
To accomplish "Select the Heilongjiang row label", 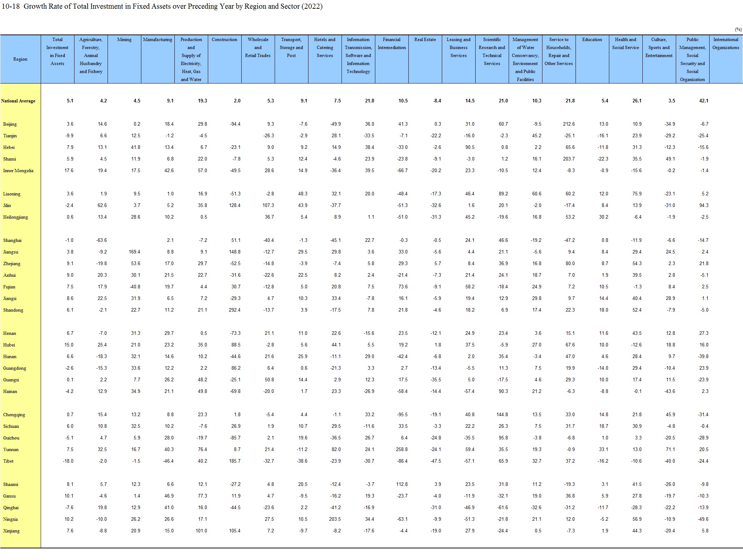I will pyautogui.click(x=15, y=217).
